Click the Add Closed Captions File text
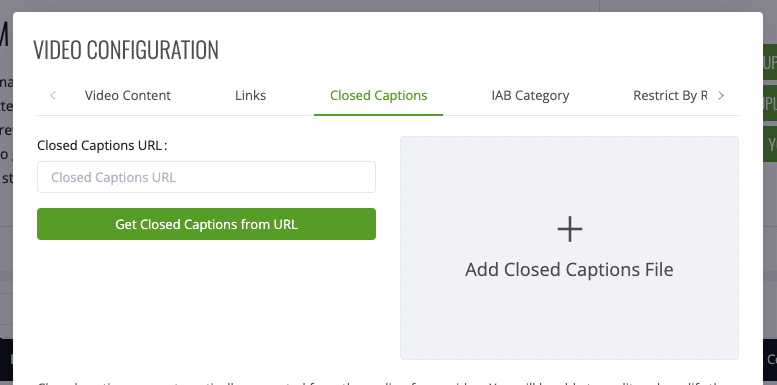 pos(569,270)
